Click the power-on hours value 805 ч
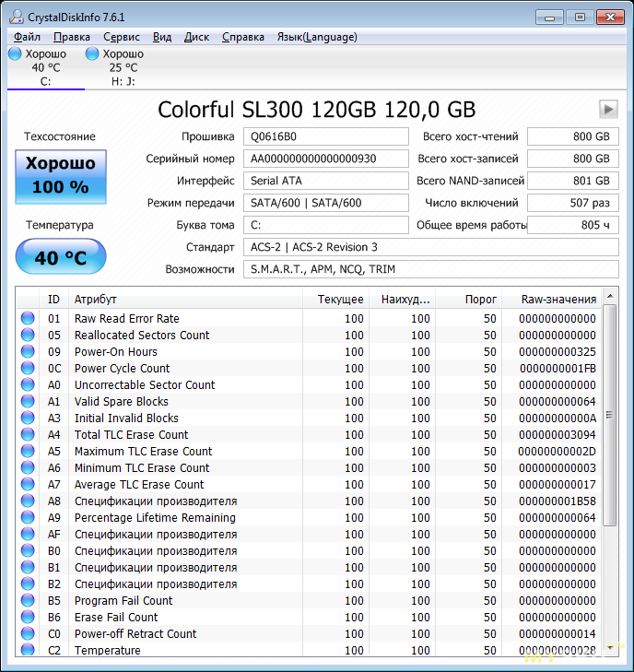Viewport: 634px width, 672px height. [573, 225]
